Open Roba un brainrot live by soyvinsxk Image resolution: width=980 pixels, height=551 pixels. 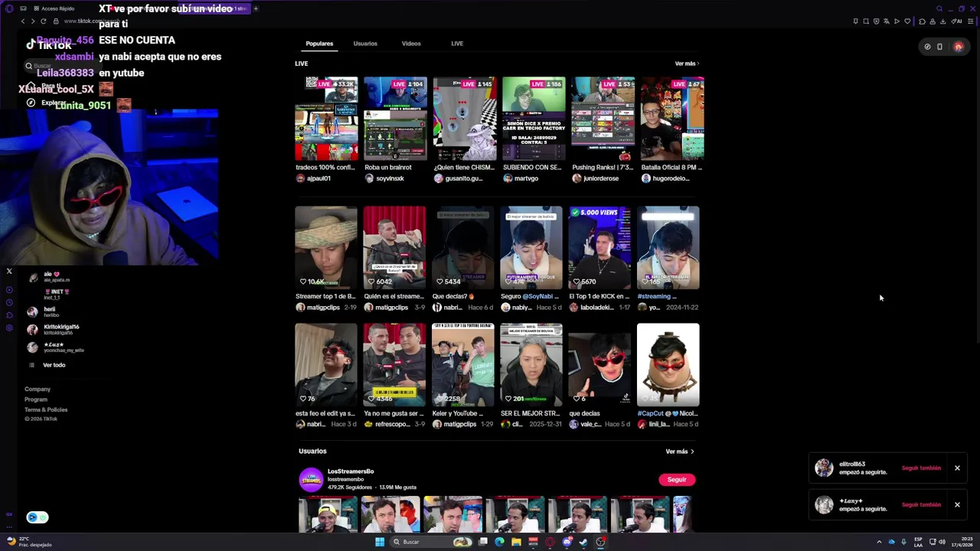click(395, 118)
